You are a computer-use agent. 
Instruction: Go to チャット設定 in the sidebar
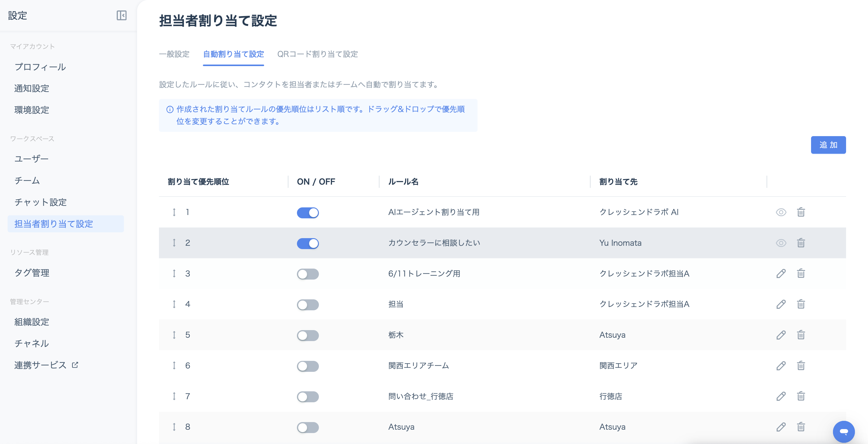(x=41, y=202)
